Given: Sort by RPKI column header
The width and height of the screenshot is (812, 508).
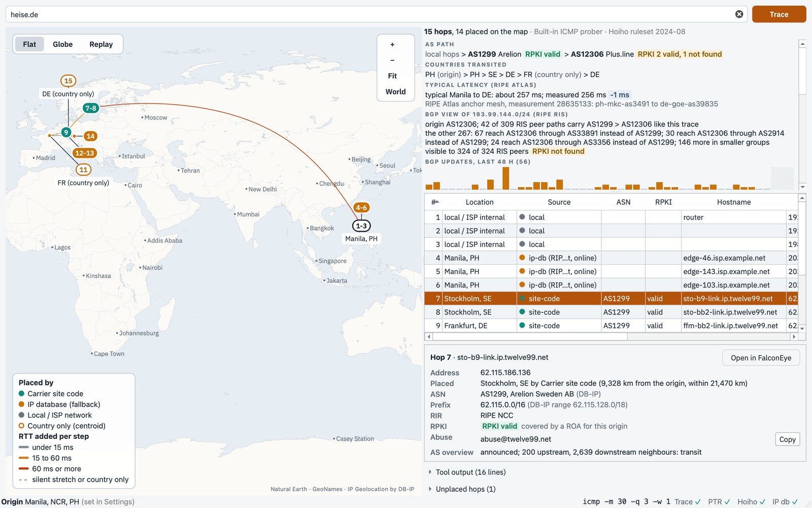Looking at the screenshot, I should pyautogui.click(x=663, y=202).
